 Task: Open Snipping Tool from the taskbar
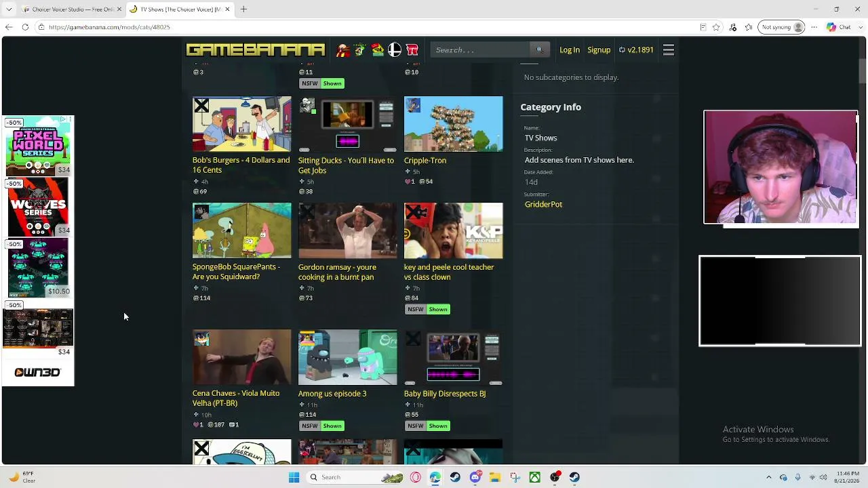pos(515,477)
